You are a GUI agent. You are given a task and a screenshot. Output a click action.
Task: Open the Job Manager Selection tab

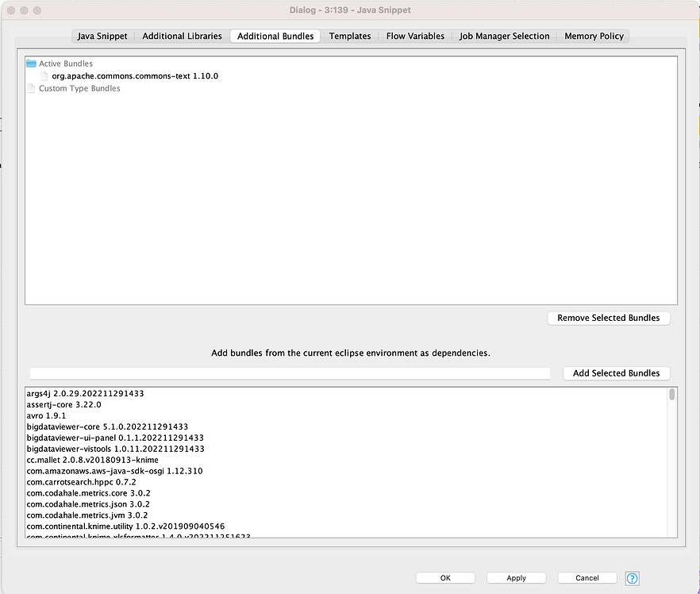tap(504, 36)
